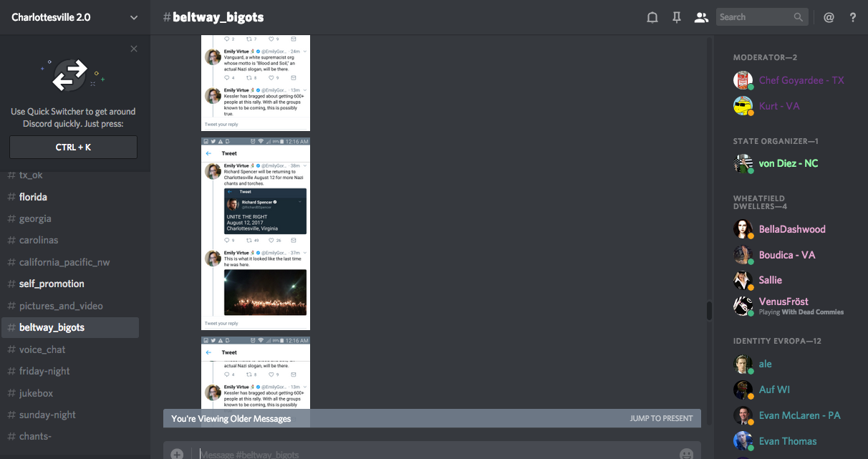
Task: Switch to the self_promotion channel
Action: 52,284
